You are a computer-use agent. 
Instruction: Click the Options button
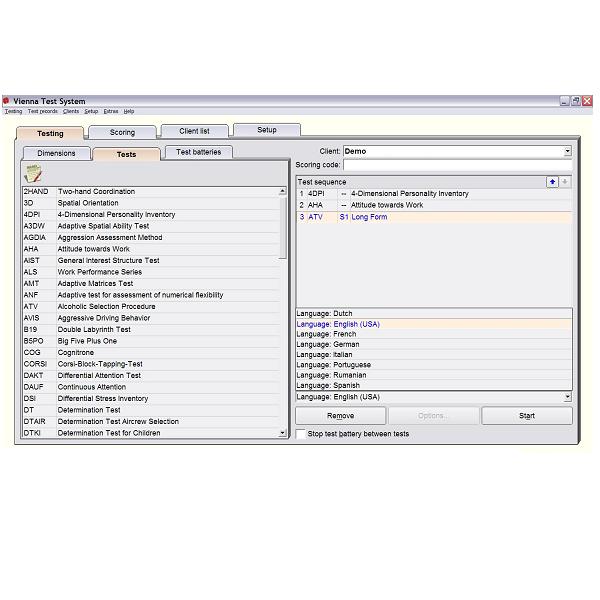point(434,416)
